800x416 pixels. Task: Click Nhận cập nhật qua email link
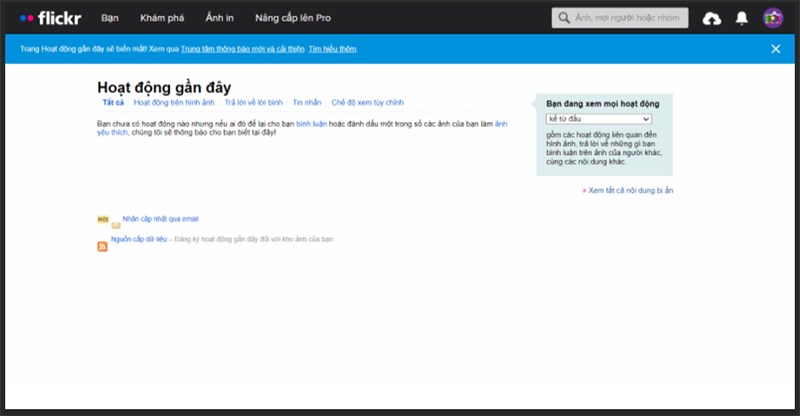click(160, 219)
